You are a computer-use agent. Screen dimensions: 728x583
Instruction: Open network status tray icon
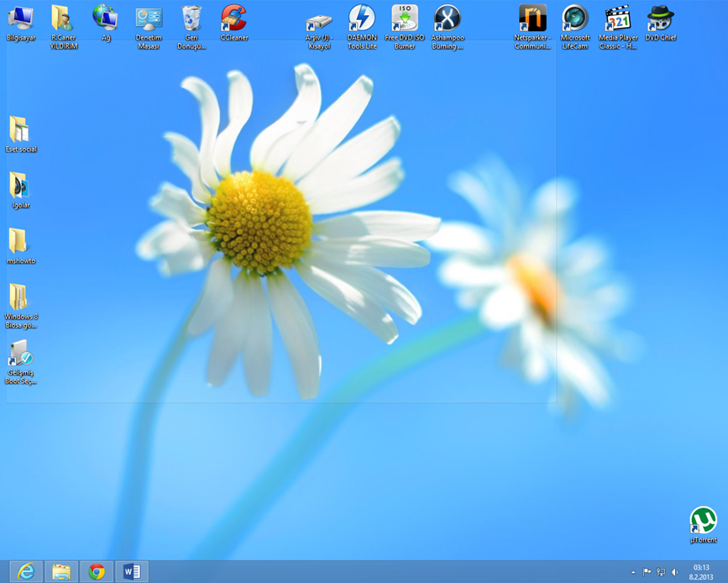[661, 572]
